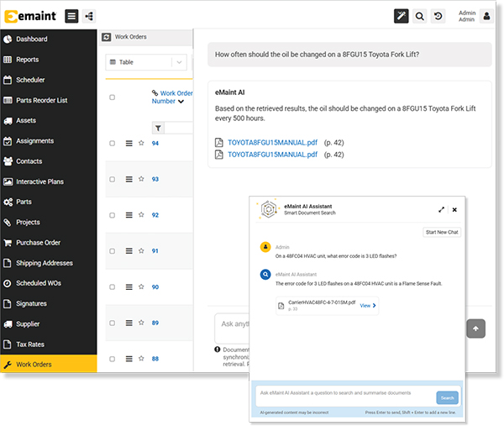Screen dimensions: 504x426
Task: Check the box for work order 94
Action: tap(112, 144)
